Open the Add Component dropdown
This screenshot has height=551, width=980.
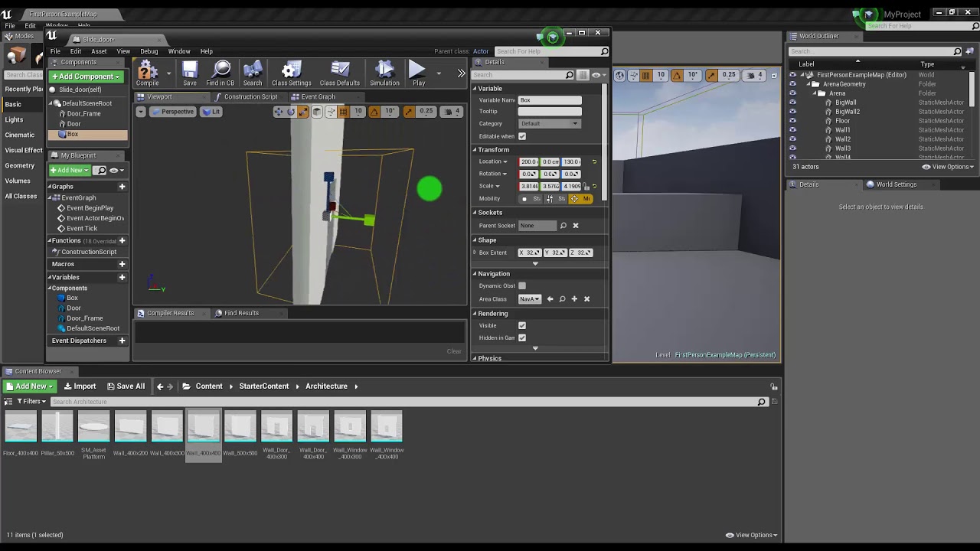click(86, 77)
